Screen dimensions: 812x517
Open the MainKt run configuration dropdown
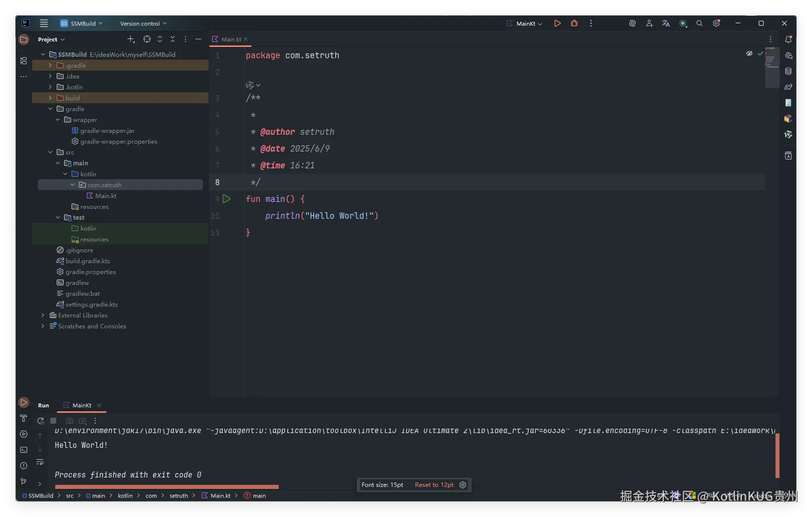(x=525, y=23)
